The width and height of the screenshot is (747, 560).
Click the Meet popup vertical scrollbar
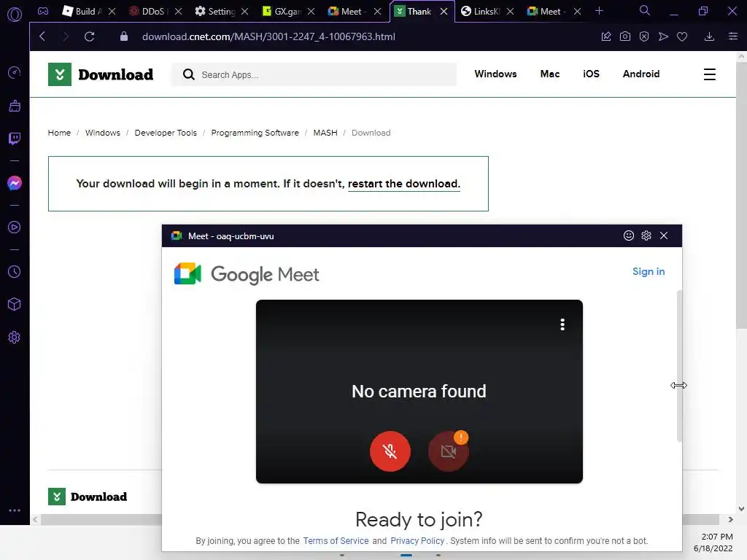(x=679, y=366)
